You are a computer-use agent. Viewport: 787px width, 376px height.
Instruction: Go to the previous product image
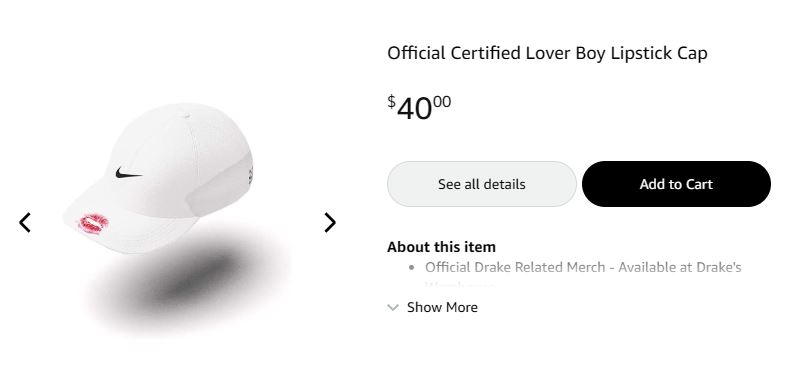point(25,222)
